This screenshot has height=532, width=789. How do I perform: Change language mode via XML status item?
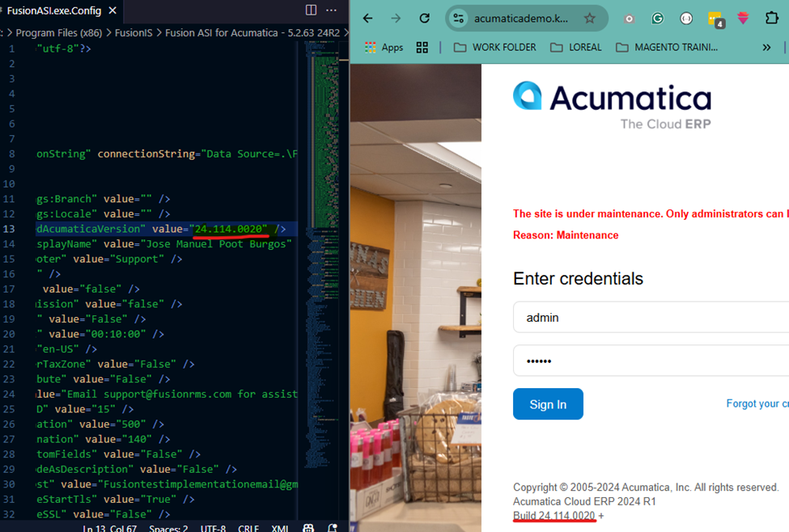[x=280, y=528]
